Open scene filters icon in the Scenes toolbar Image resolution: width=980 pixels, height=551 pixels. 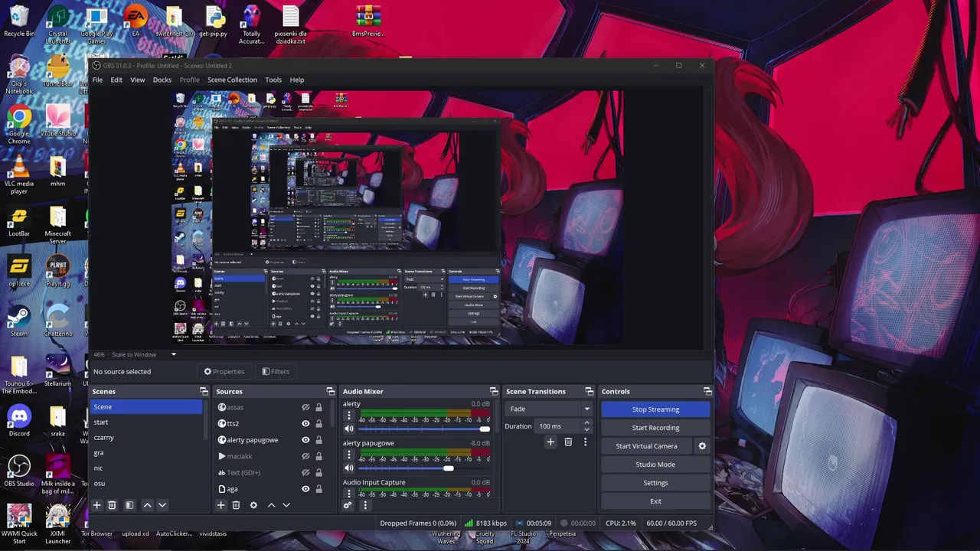pyautogui.click(x=129, y=505)
